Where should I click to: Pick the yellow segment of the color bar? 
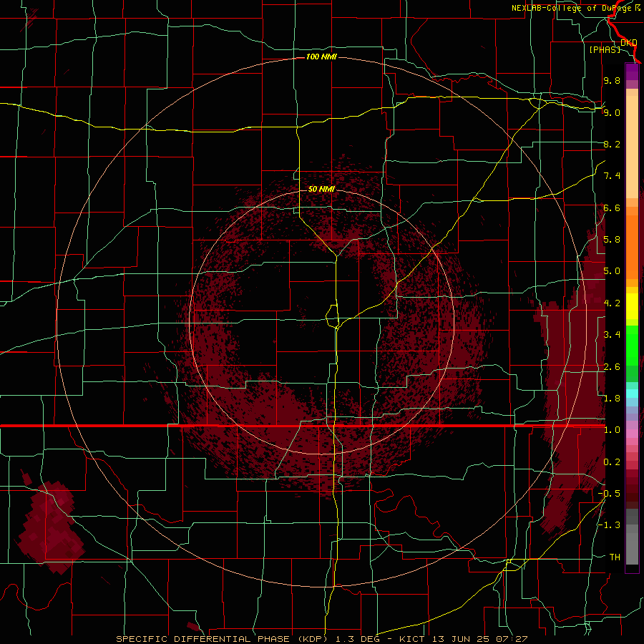pos(632,306)
